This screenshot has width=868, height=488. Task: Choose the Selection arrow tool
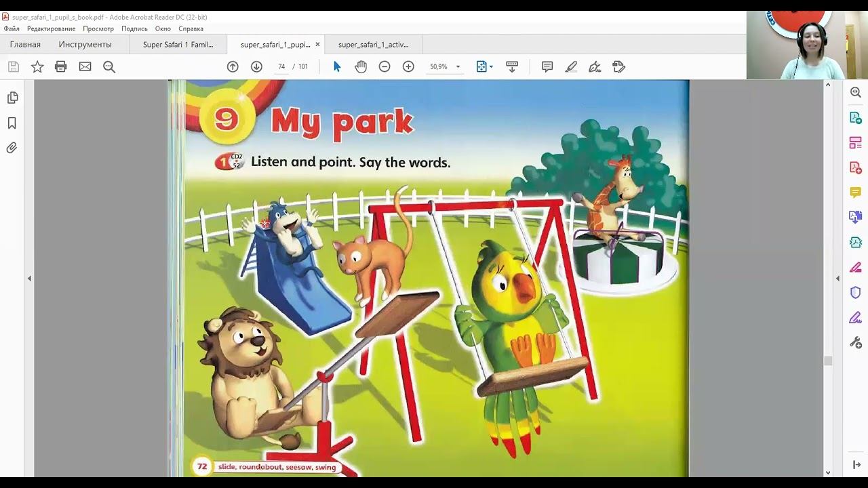tap(337, 66)
